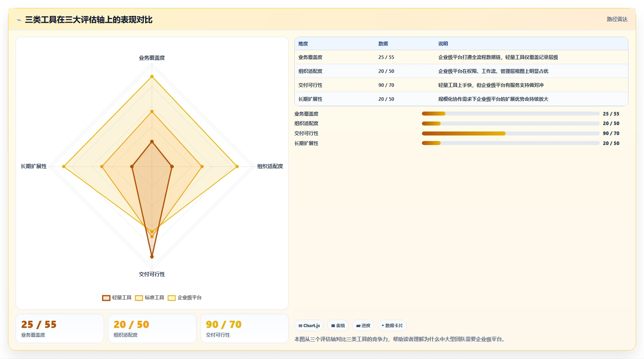Viewport: 644px width, 359px height.
Task: Click the description 规模化协作需求下企业级平台的扩展优势会持续放大
Action: tap(493, 99)
